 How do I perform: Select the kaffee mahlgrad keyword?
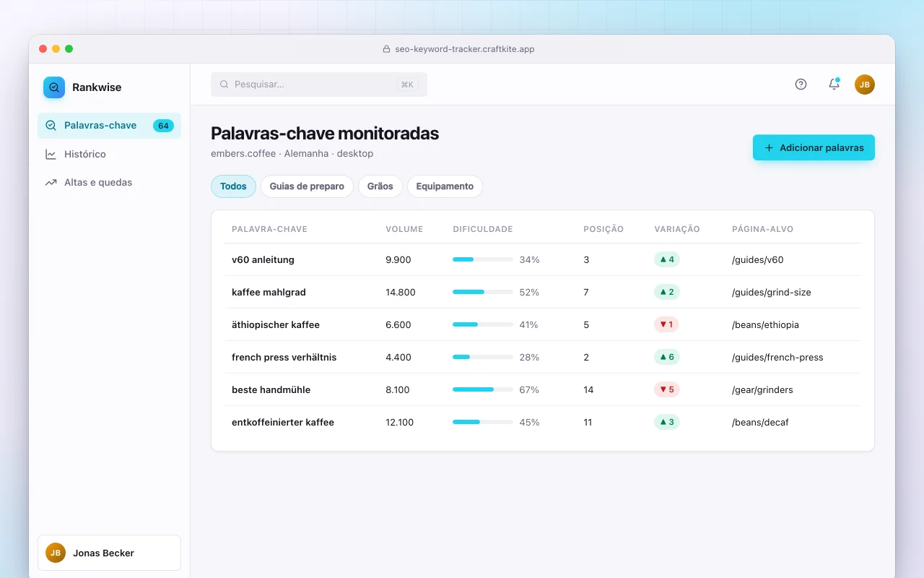tap(269, 292)
